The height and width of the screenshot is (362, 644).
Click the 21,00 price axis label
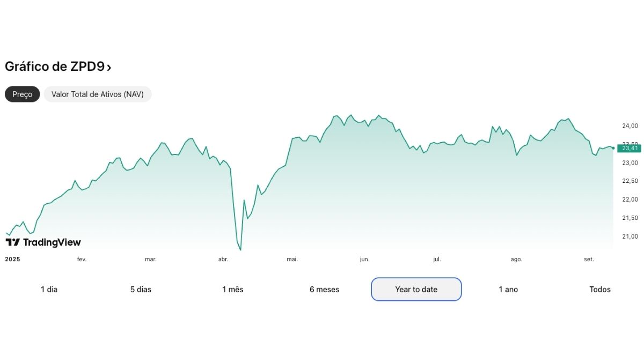click(630, 237)
